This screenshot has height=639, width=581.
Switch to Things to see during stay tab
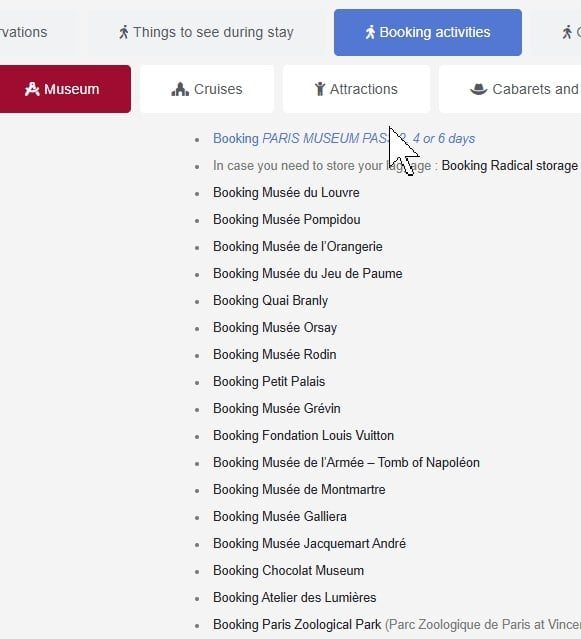point(206,33)
